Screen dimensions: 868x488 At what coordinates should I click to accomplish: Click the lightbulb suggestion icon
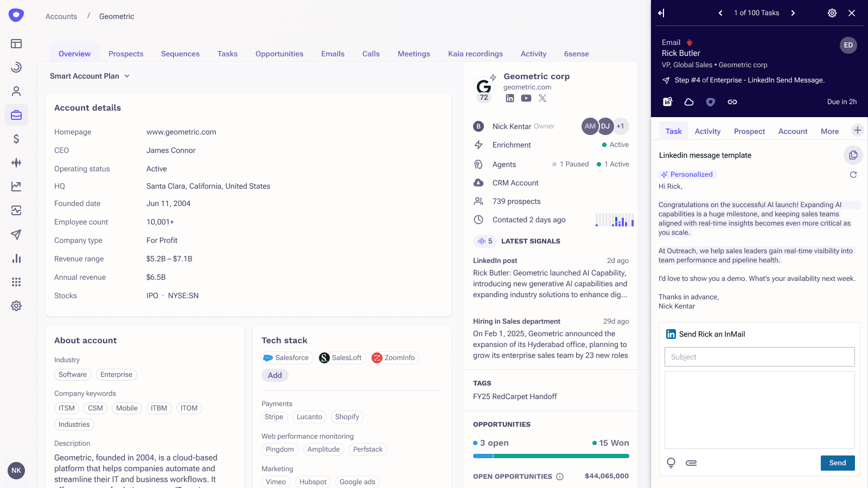(671, 463)
